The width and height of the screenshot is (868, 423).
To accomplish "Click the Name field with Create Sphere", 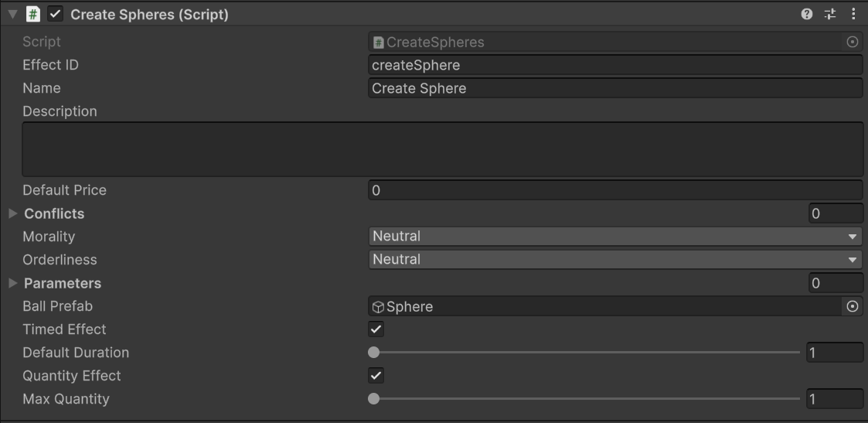I will (615, 89).
